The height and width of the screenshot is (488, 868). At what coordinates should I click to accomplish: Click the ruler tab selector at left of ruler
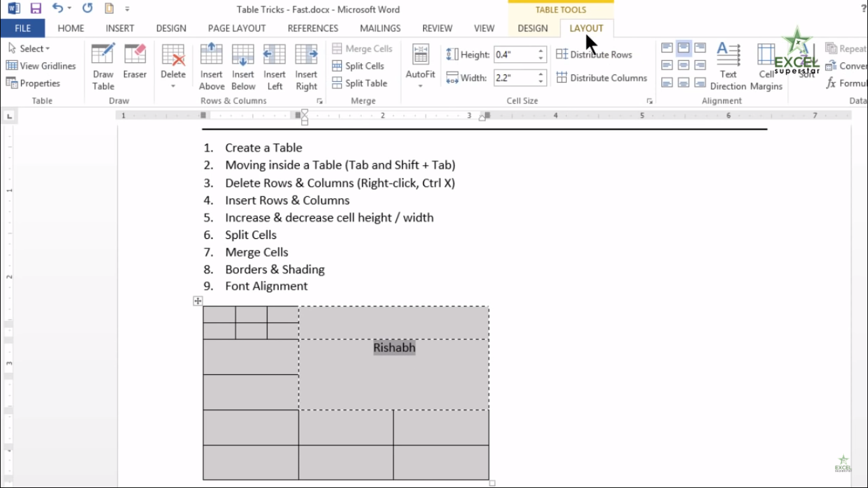(x=9, y=116)
